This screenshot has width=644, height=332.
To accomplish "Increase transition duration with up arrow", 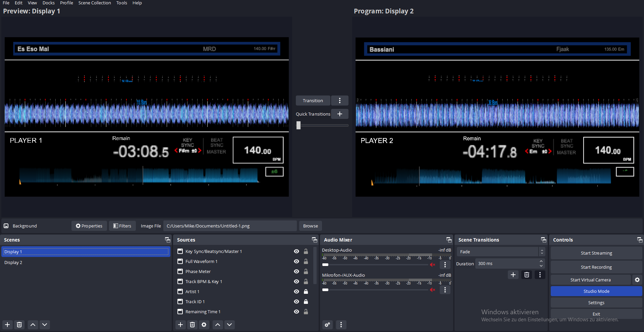I will click(x=541, y=261).
